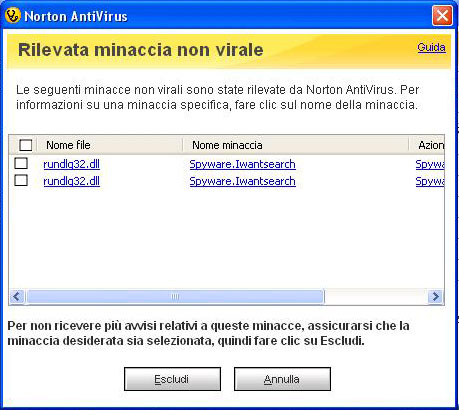This screenshot has height=410, width=459.
Task: Open Spyware.Iwantsearch threat info in second row
Action: (x=242, y=181)
